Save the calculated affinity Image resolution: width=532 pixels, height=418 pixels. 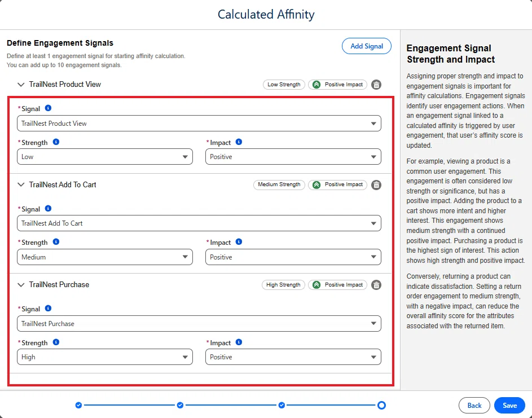pyautogui.click(x=509, y=406)
